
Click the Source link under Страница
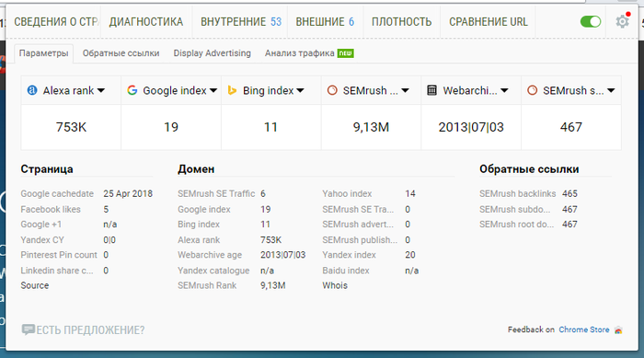[x=35, y=285]
